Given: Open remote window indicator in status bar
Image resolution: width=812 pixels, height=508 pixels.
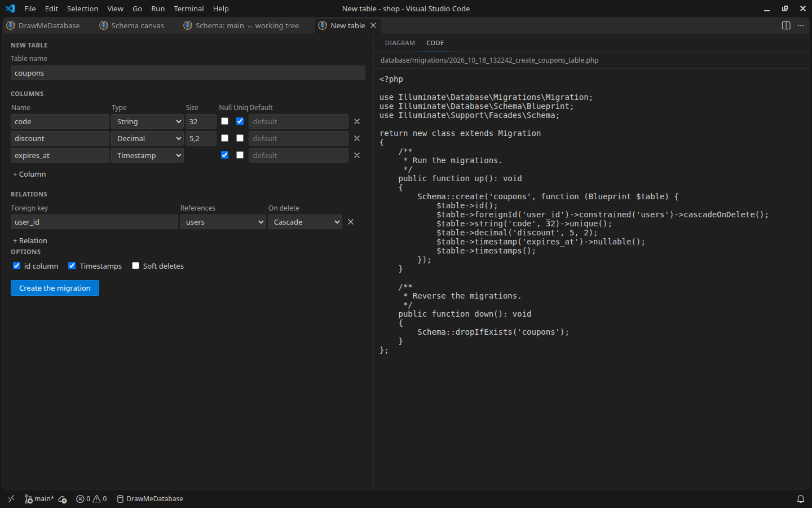Looking at the screenshot, I should (11, 499).
